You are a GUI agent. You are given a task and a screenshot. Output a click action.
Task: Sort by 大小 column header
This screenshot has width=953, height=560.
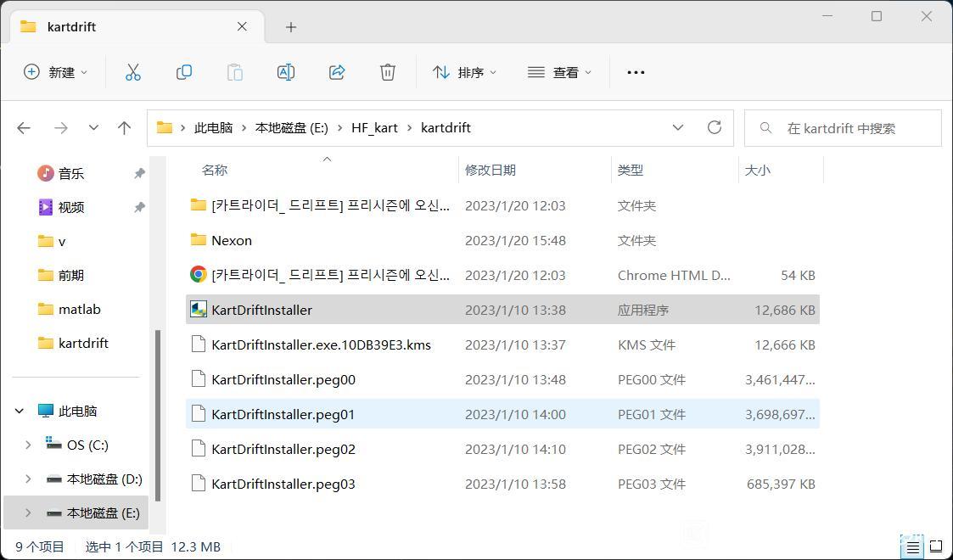[x=758, y=170]
